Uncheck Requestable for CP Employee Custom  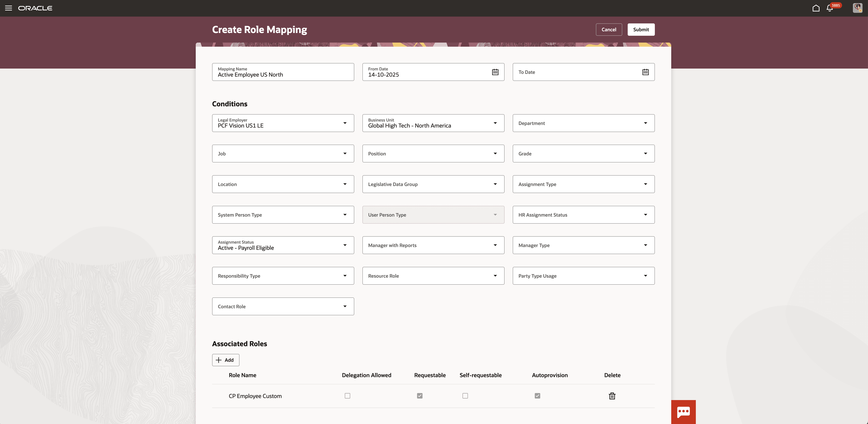[x=420, y=396]
